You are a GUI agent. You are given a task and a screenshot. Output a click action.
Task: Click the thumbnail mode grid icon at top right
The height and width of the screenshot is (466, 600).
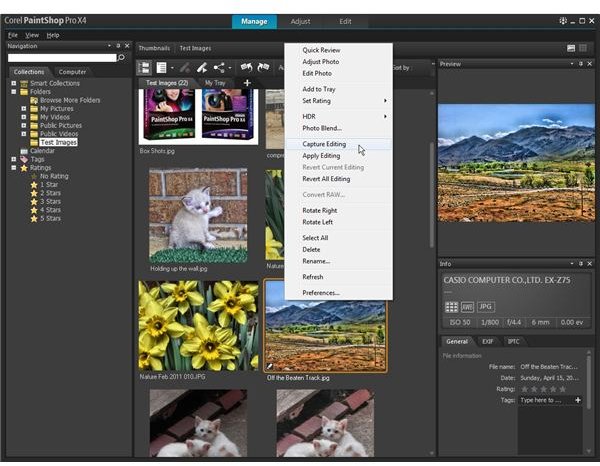tap(583, 48)
